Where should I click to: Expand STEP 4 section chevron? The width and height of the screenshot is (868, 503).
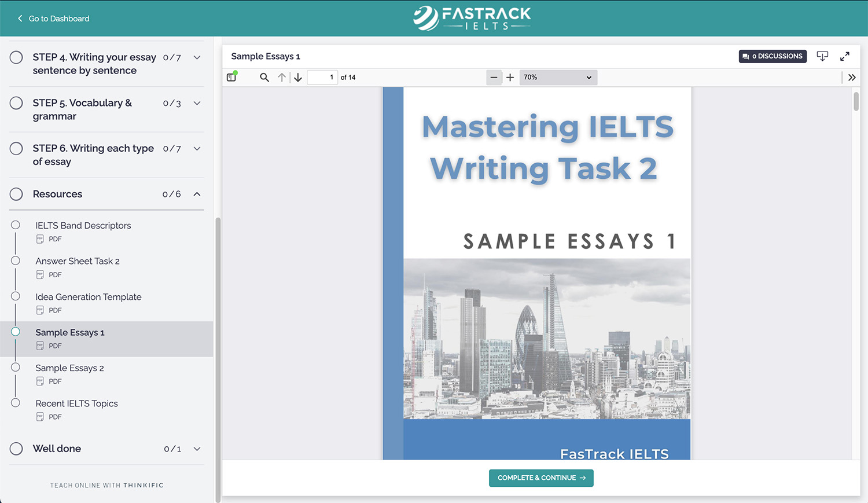(x=197, y=57)
